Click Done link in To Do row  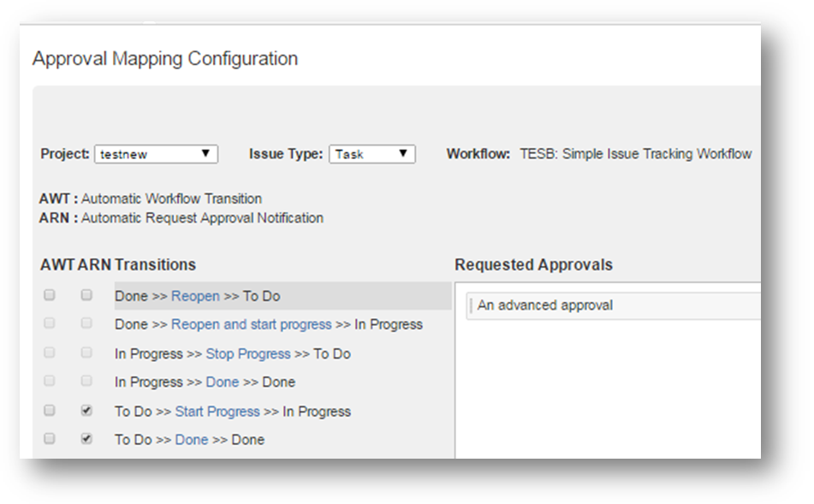(191, 440)
